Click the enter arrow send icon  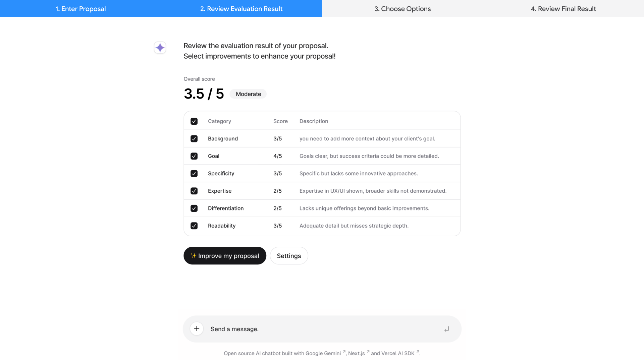pos(446,329)
